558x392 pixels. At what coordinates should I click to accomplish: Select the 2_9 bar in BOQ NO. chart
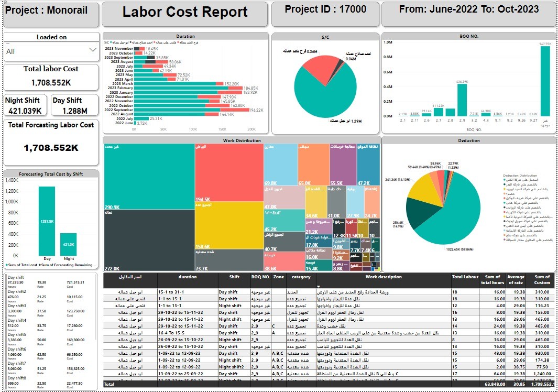click(x=462, y=100)
